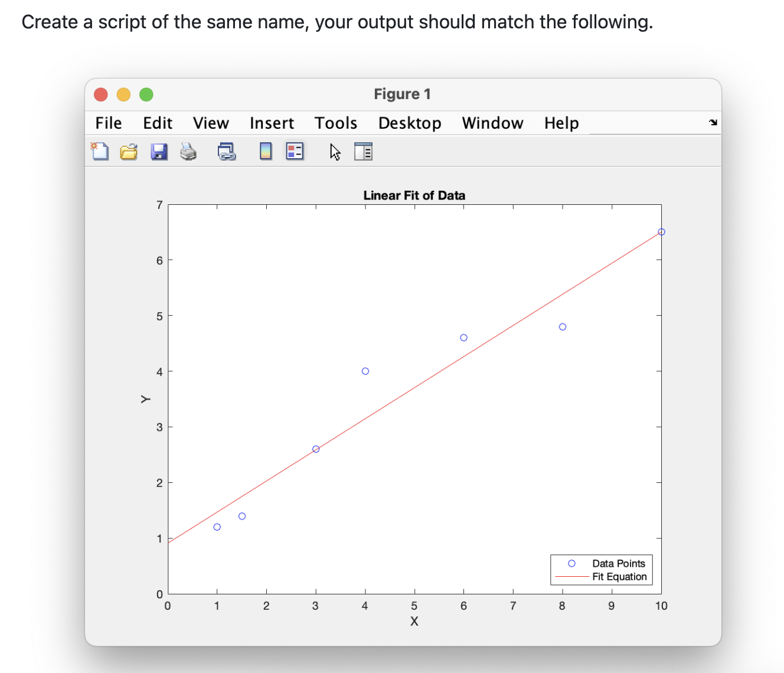Click the Data Points legend entry
The image size is (784, 673).
618,563
